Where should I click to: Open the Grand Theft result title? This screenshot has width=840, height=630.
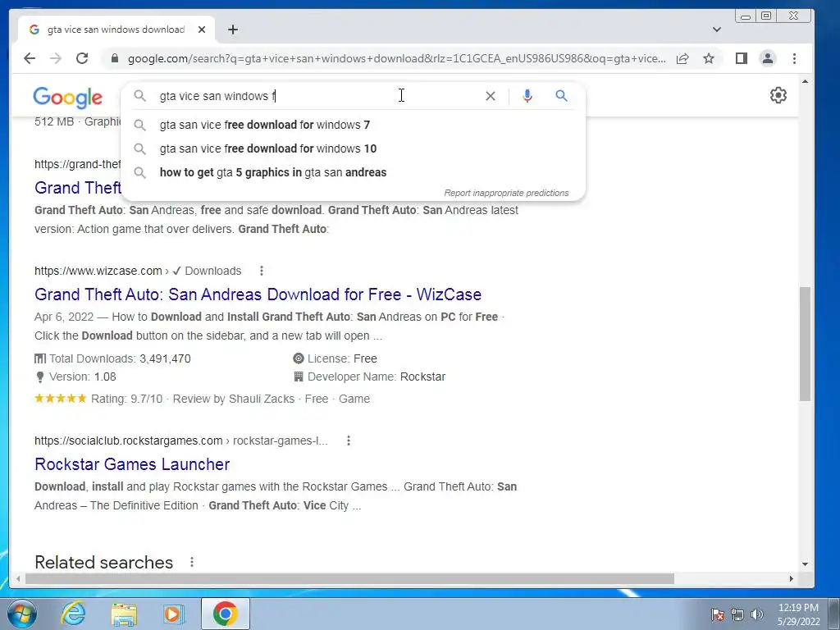tap(78, 188)
